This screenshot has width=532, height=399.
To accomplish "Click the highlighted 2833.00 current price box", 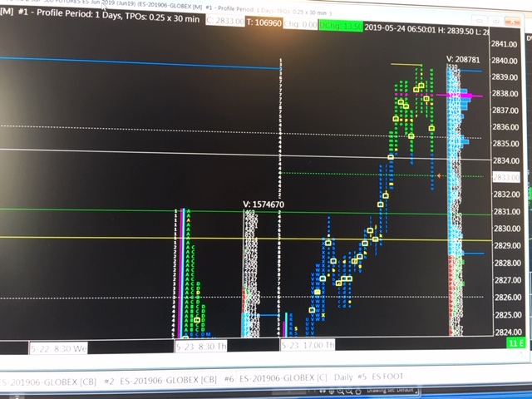I will [506, 177].
